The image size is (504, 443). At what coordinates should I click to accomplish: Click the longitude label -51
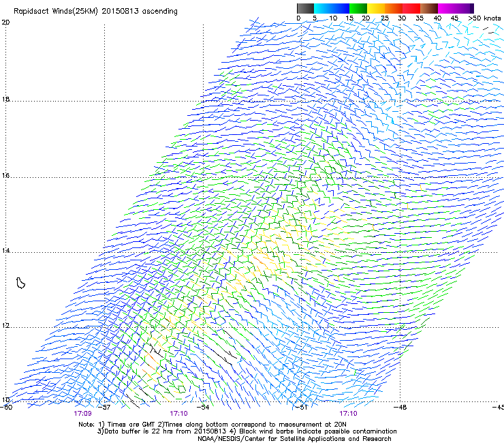tap(301, 408)
